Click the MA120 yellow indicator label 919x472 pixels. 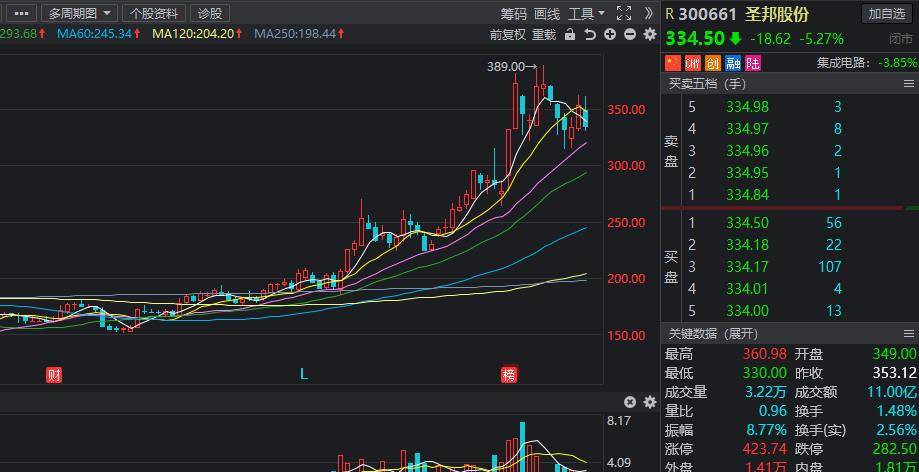[x=196, y=34]
